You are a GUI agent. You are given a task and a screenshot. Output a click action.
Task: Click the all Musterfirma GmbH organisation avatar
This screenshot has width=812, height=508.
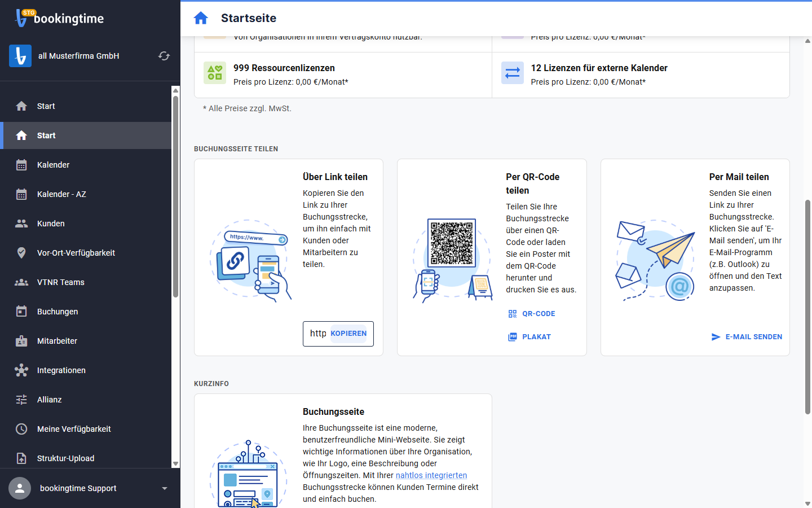[20, 56]
